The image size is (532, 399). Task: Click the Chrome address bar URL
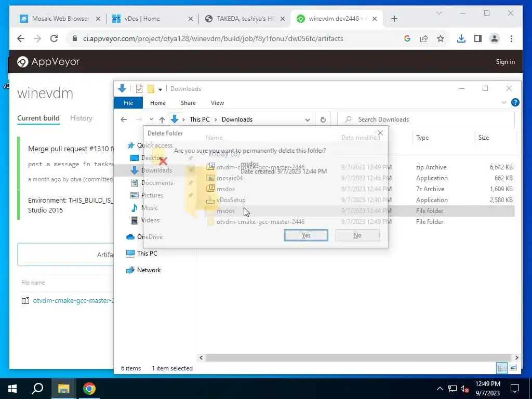[x=213, y=38]
